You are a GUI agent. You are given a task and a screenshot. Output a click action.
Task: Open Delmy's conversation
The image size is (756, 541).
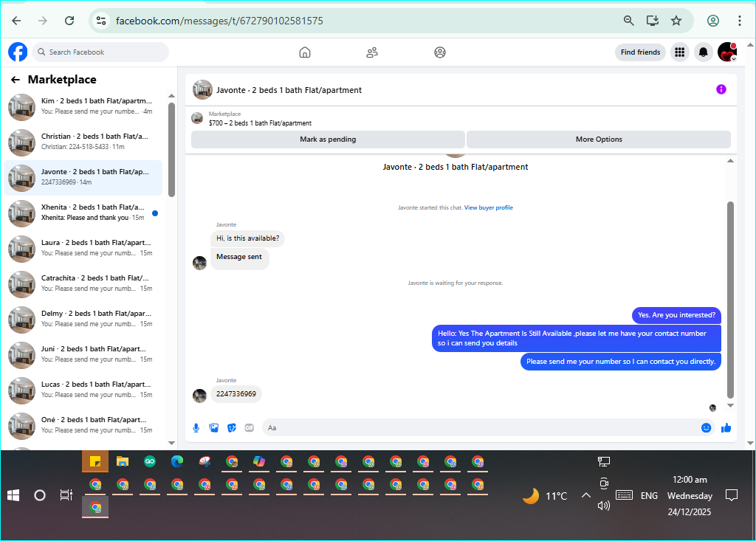[83, 320]
